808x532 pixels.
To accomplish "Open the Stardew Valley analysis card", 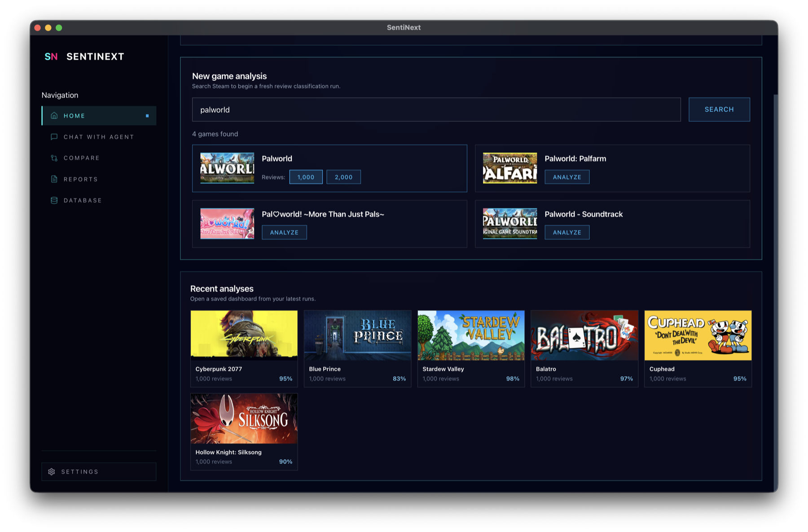I will click(471, 348).
